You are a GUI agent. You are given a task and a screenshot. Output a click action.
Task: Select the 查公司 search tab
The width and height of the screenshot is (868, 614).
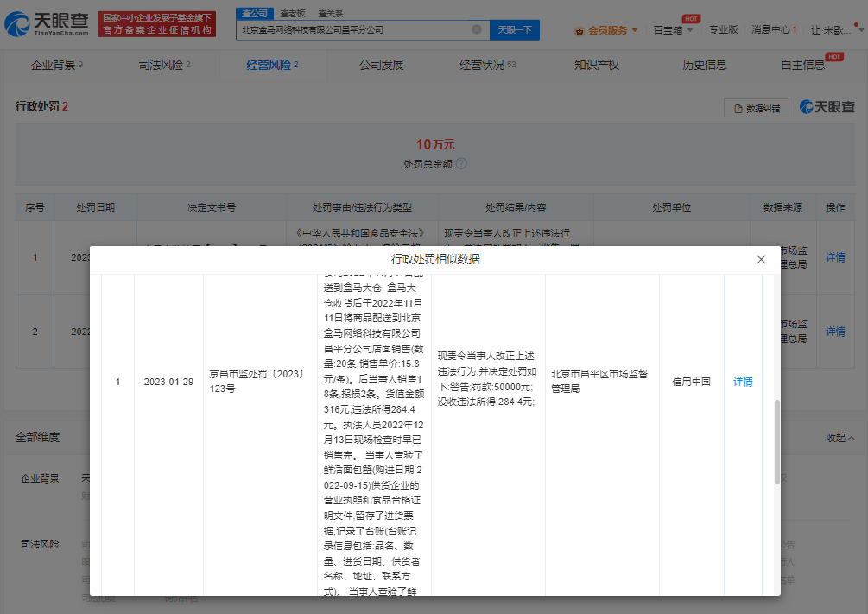(254, 13)
